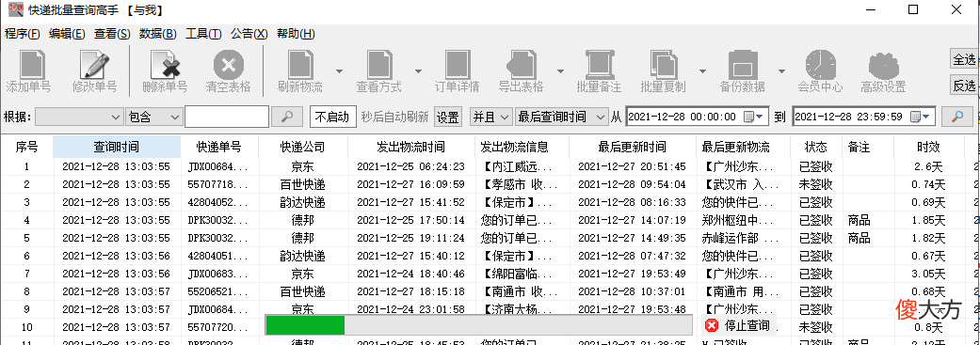Open the 编辑(E) menu
This screenshot has height=345, width=980.
(67, 34)
